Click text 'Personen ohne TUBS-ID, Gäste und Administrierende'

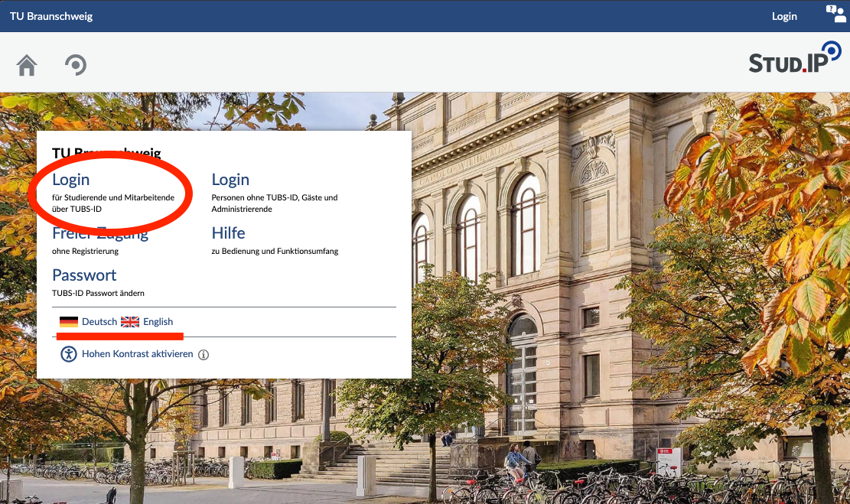[x=275, y=203]
